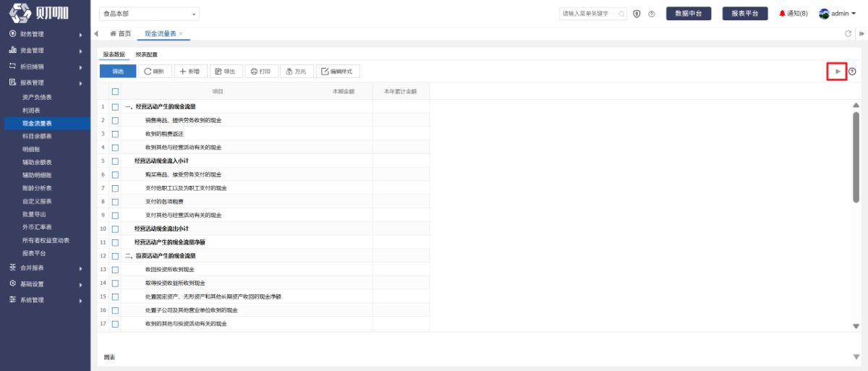Expand the 资金管理 menu arrow
The image size is (868, 371).
point(81,51)
